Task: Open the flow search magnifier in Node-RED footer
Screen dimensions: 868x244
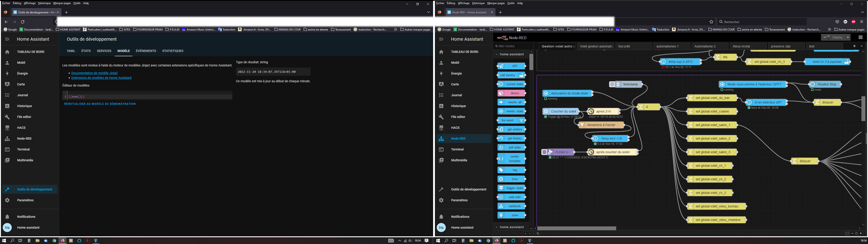Action: [x=538, y=233]
